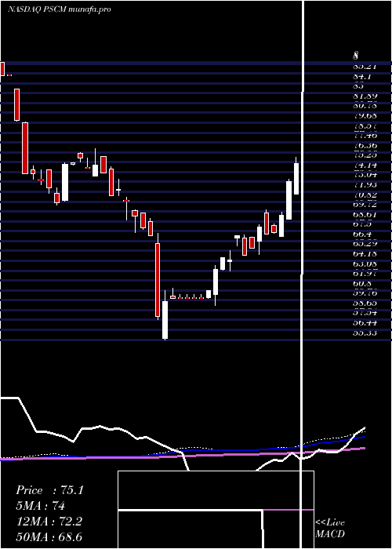Click the 68.61 price axis label

click(x=365, y=213)
